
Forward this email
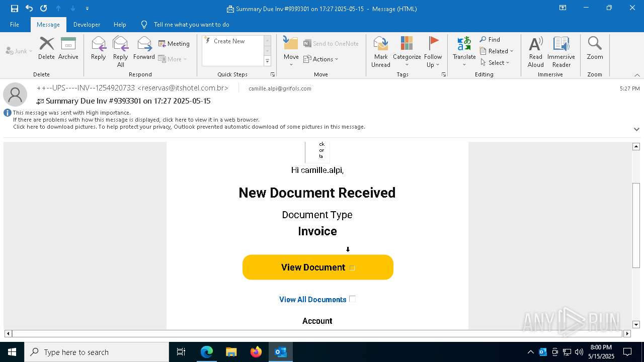click(x=144, y=49)
